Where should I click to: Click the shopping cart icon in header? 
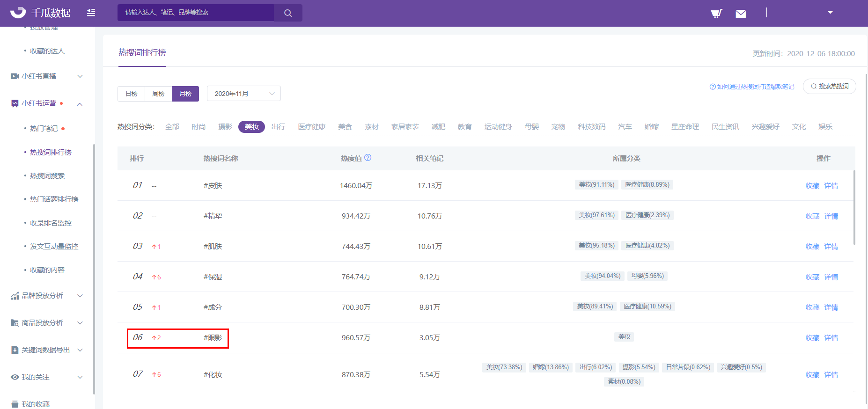point(716,13)
